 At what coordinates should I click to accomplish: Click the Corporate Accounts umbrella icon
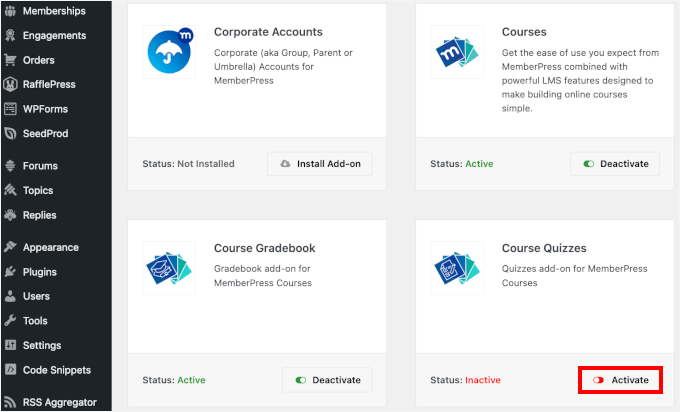coord(168,51)
